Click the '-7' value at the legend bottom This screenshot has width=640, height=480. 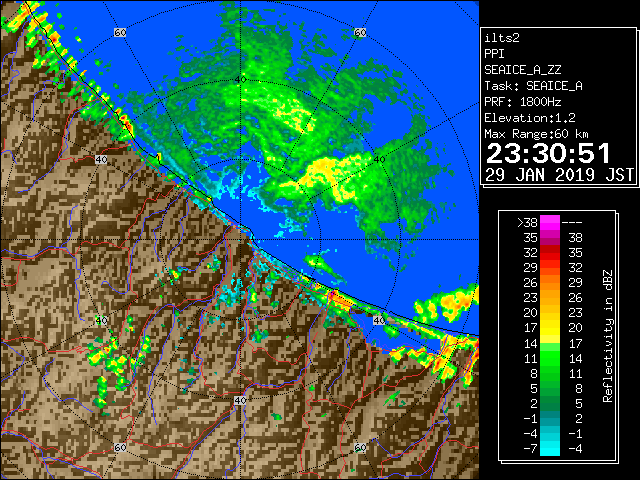pyautogui.click(x=530, y=449)
